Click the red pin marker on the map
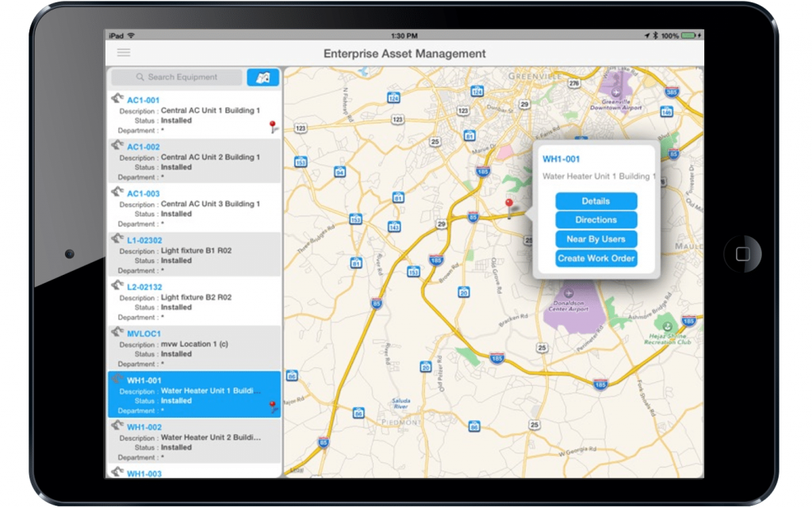Screen dimensions: 812x508 tap(508, 204)
